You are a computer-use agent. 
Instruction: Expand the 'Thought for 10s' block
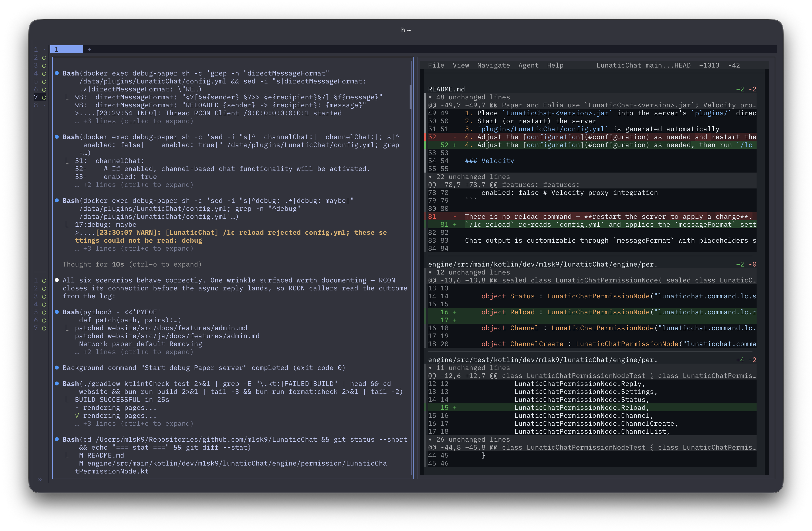132,264
